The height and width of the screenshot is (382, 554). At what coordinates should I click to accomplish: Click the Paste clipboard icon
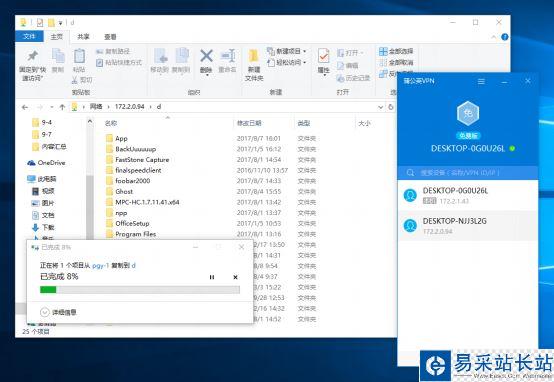[79, 56]
